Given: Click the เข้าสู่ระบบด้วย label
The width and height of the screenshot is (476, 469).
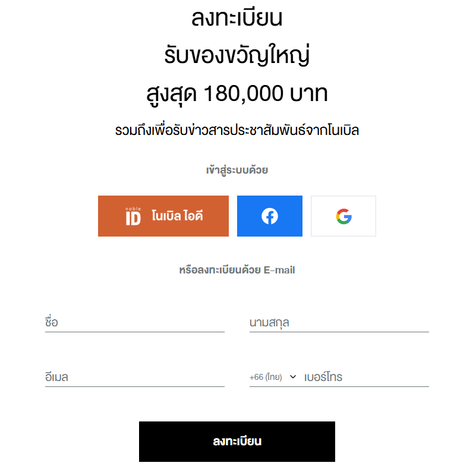Looking at the screenshot, I should coord(237,171).
